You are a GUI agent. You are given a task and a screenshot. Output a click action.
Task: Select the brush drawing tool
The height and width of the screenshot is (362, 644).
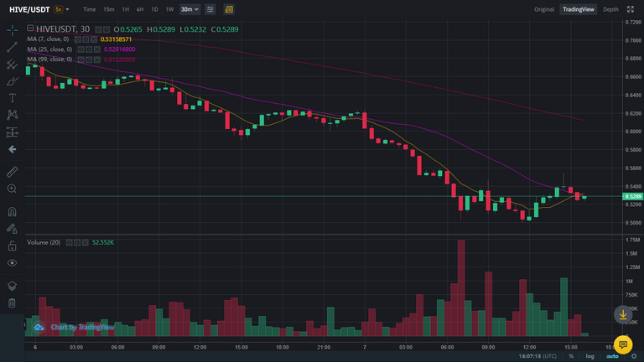click(12, 81)
